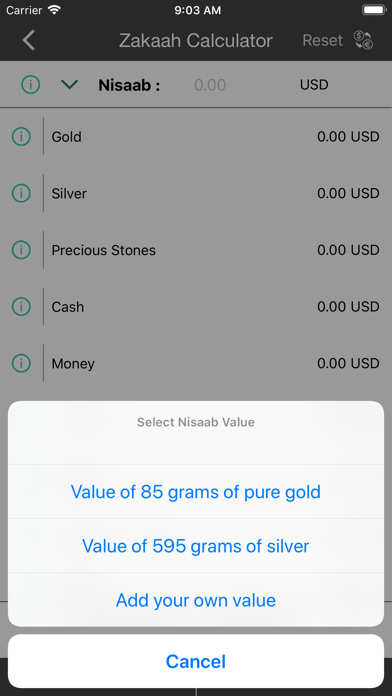Tap the Reset button
Viewport: 392px width, 696px height.
click(323, 40)
